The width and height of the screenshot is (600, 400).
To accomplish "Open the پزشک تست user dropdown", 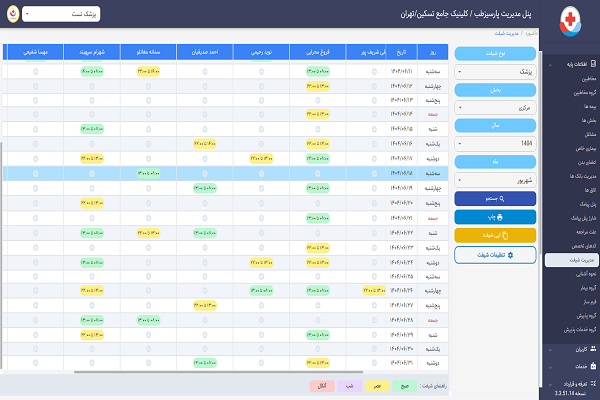I will point(61,14).
